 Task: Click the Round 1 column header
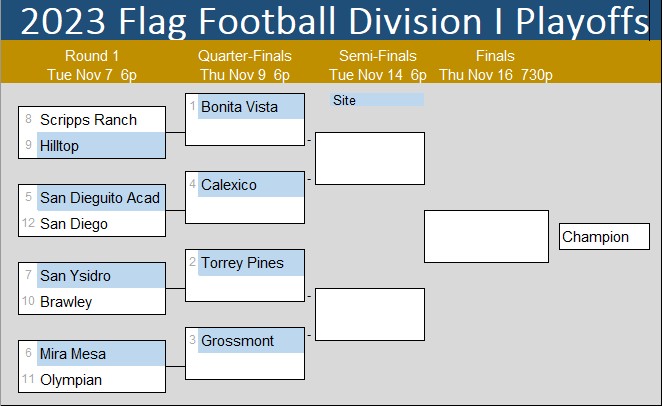coord(92,65)
